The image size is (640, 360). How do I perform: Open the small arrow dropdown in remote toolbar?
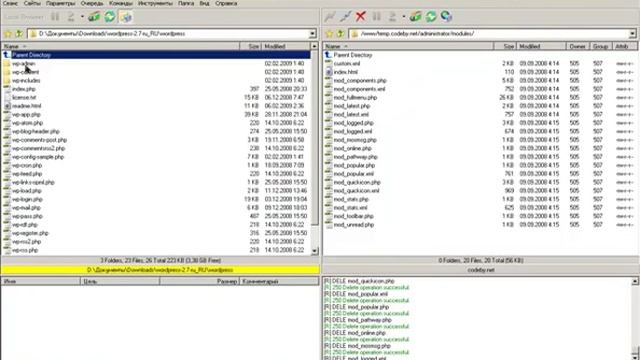[404, 17]
